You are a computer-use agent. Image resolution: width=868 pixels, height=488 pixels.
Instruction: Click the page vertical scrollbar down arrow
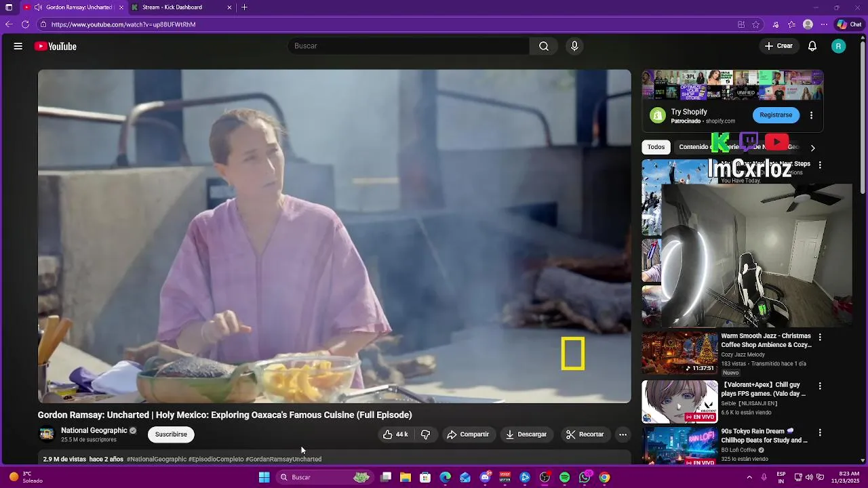pyautogui.click(x=863, y=461)
